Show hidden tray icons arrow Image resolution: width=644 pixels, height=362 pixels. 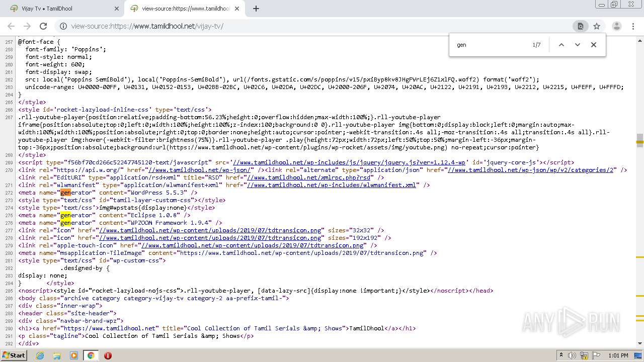tap(561, 355)
